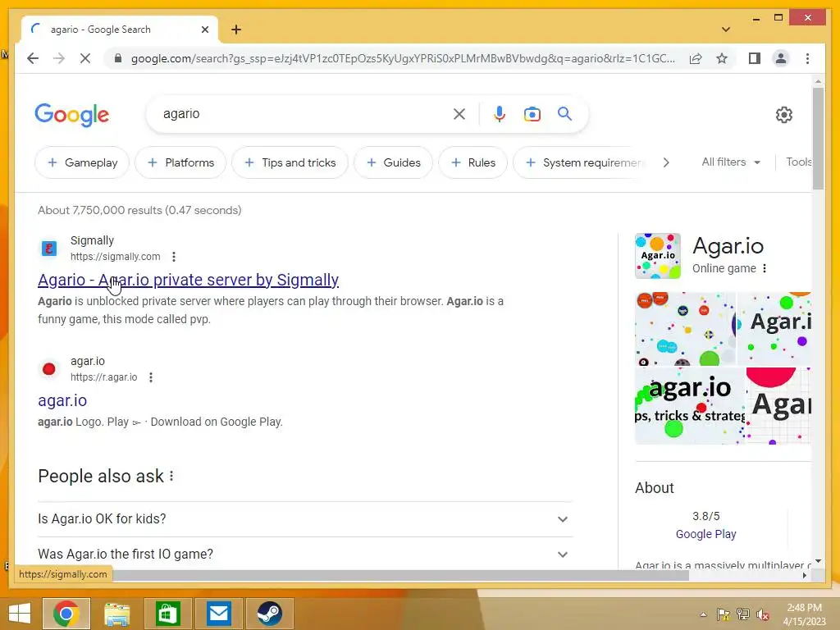Add the Tips and tricks filter chip
This screenshot has height=630, width=840.
(290, 162)
